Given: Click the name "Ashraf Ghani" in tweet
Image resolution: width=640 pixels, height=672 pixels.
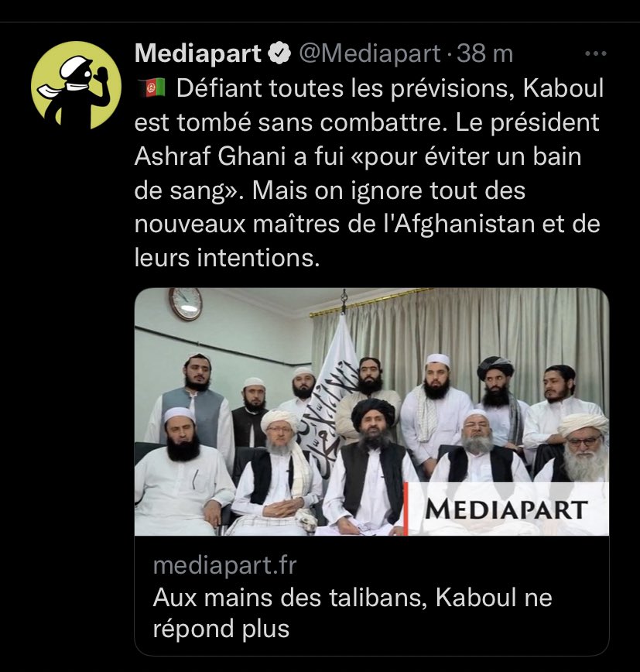Looking at the screenshot, I should [210, 156].
